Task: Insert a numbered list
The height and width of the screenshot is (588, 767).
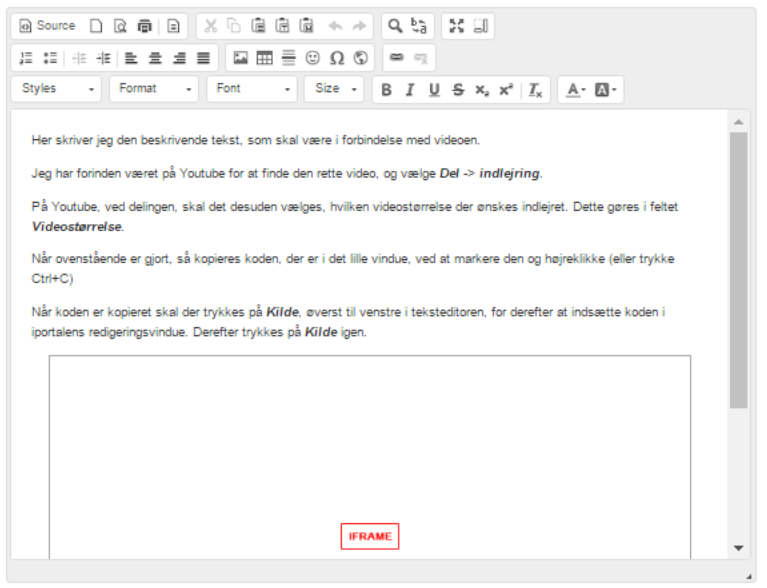Action: [x=26, y=58]
